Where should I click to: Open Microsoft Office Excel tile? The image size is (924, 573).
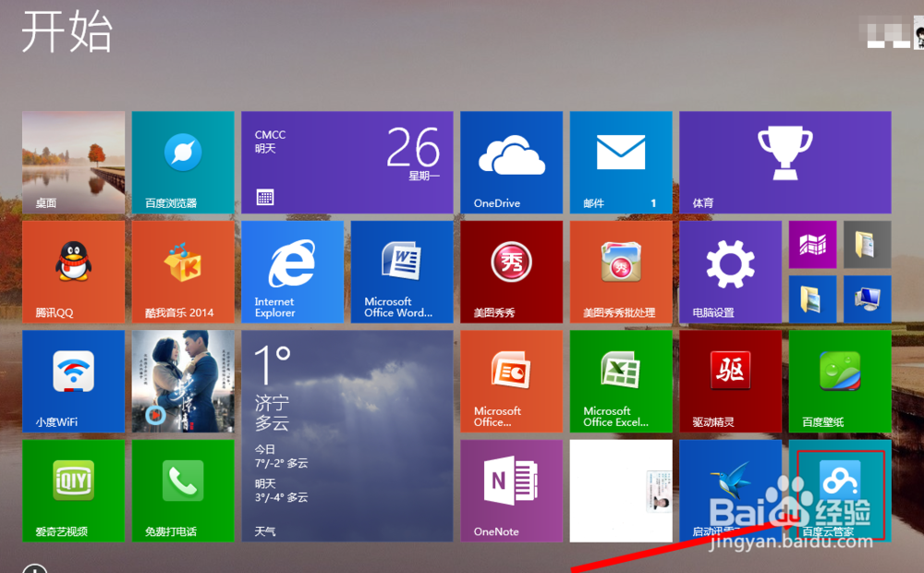pyautogui.click(x=621, y=382)
